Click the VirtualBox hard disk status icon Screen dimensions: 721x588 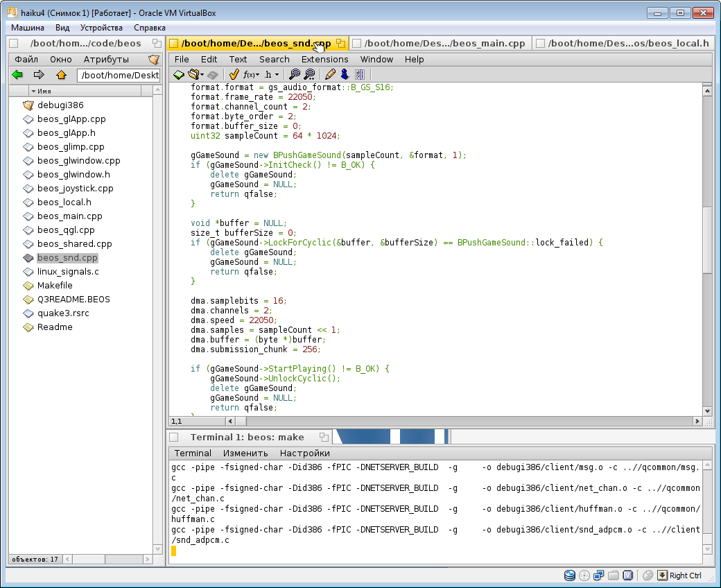(570, 575)
